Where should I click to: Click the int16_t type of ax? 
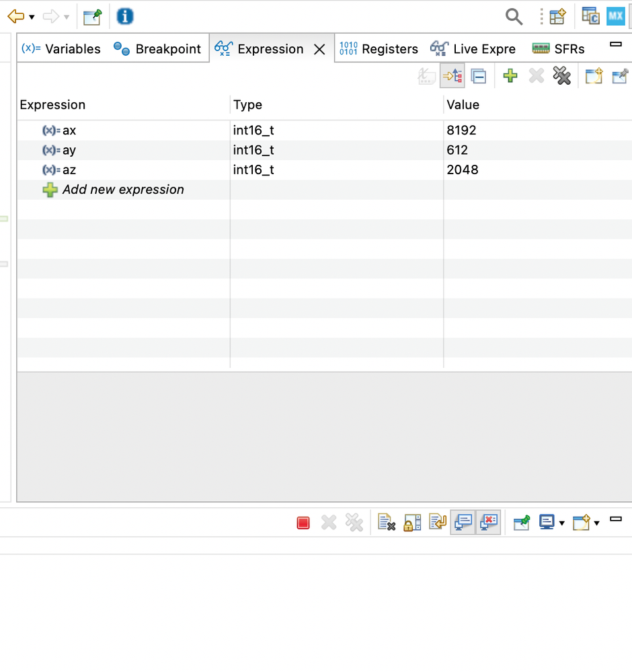253,130
